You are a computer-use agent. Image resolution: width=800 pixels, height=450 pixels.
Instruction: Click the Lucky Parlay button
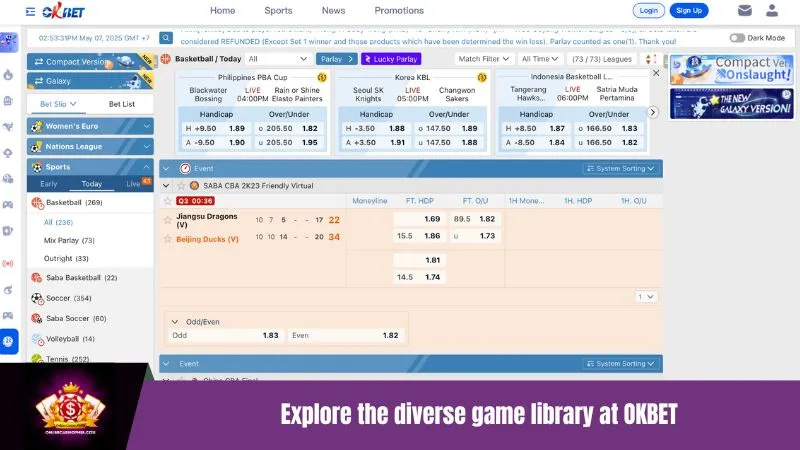tap(391, 59)
